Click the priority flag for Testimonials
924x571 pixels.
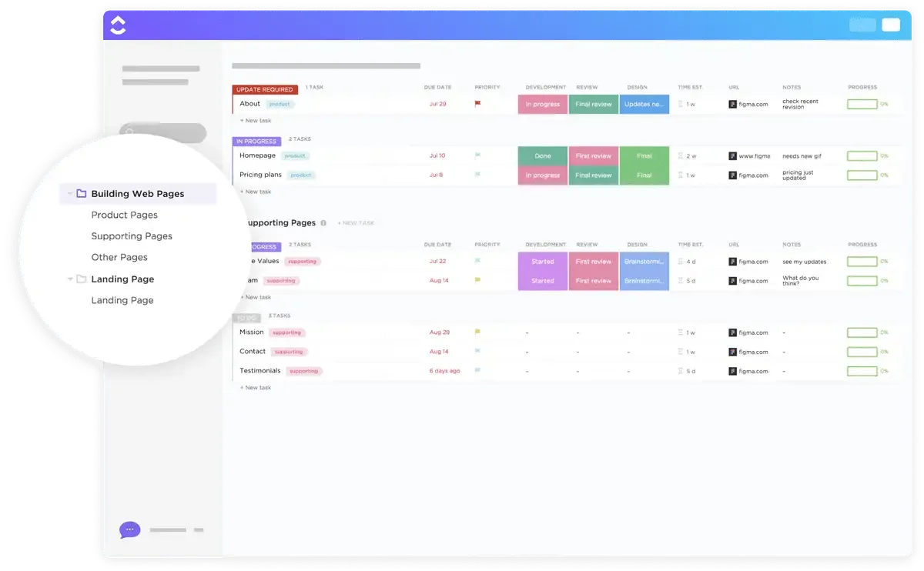[477, 371]
